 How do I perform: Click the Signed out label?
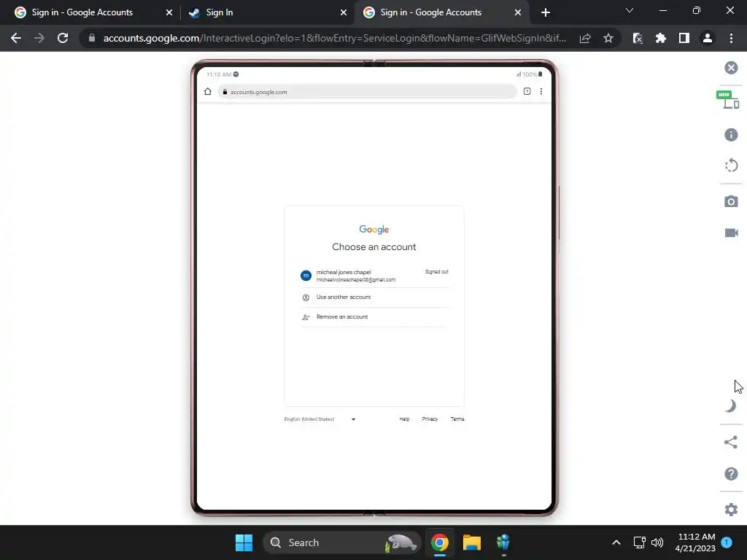pos(436,271)
